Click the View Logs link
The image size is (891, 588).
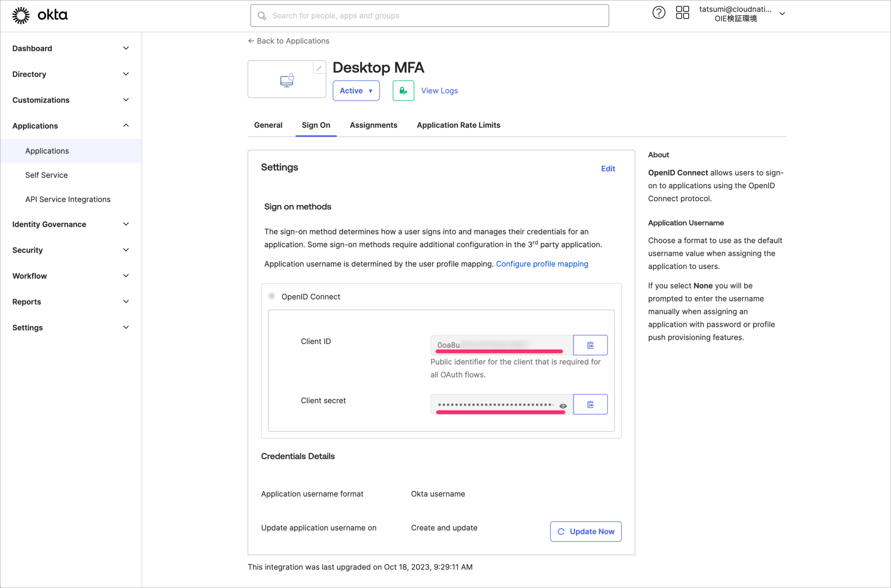[x=439, y=90]
